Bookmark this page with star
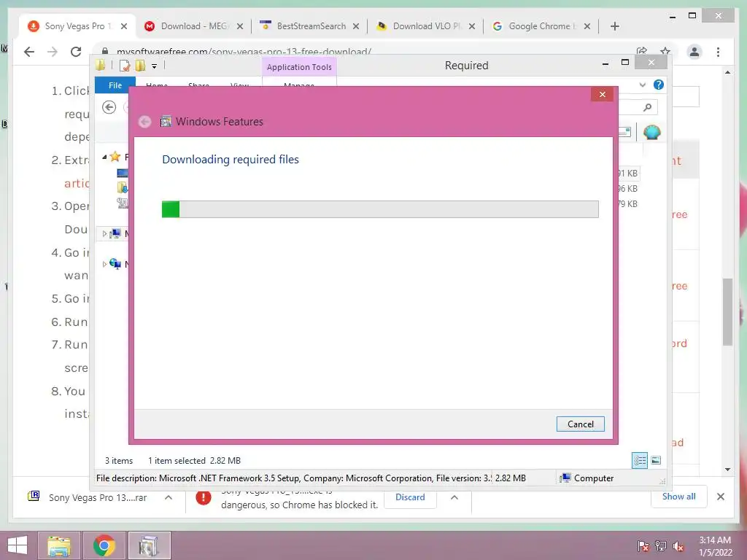The image size is (747, 560). coord(665,51)
